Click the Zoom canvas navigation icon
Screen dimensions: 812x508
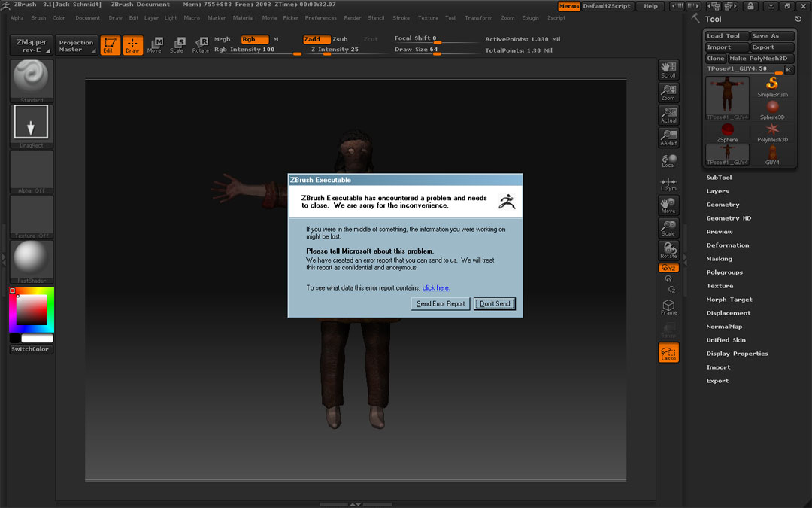coord(668,93)
